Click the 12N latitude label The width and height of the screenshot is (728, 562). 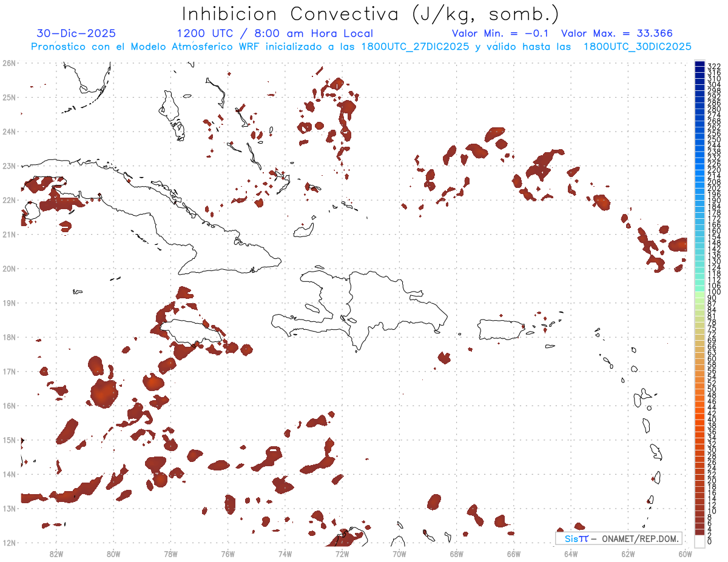click(9, 543)
